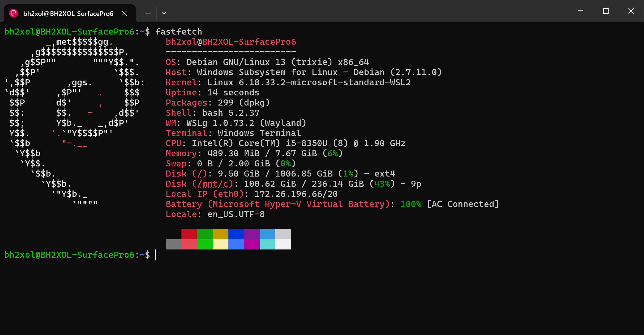Viewport: 644px width, 335px height.
Task: Click the 'Disk (/mnt/c)' label
Action: point(200,184)
